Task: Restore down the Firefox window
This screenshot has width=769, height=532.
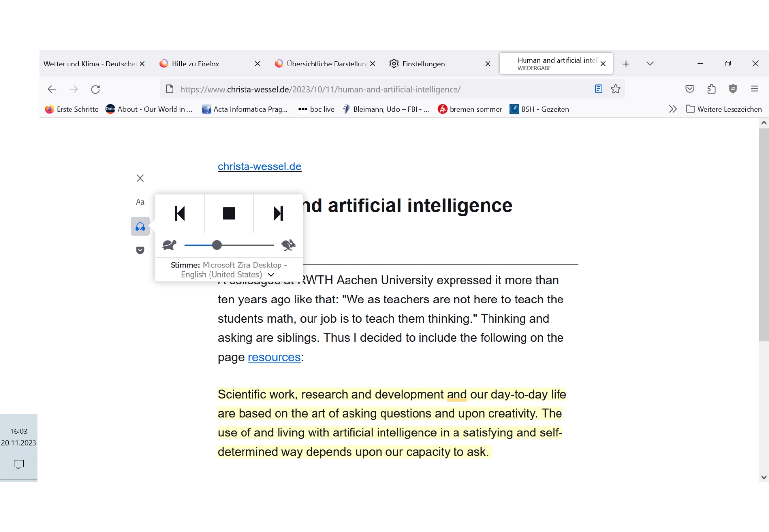Action: click(728, 64)
